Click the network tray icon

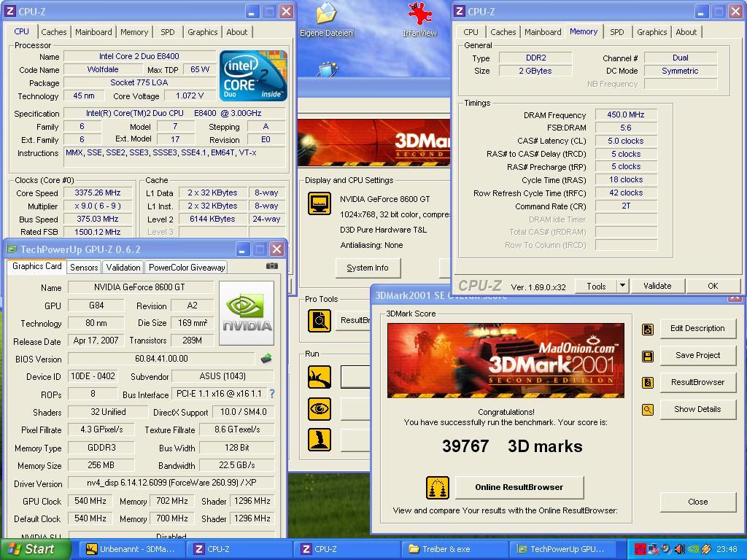tap(653, 549)
